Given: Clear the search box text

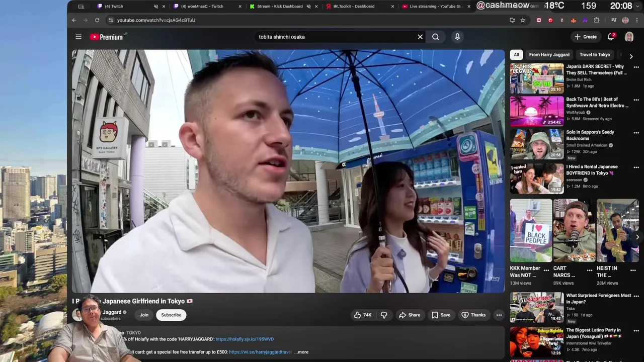Looking at the screenshot, I should click(x=420, y=37).
